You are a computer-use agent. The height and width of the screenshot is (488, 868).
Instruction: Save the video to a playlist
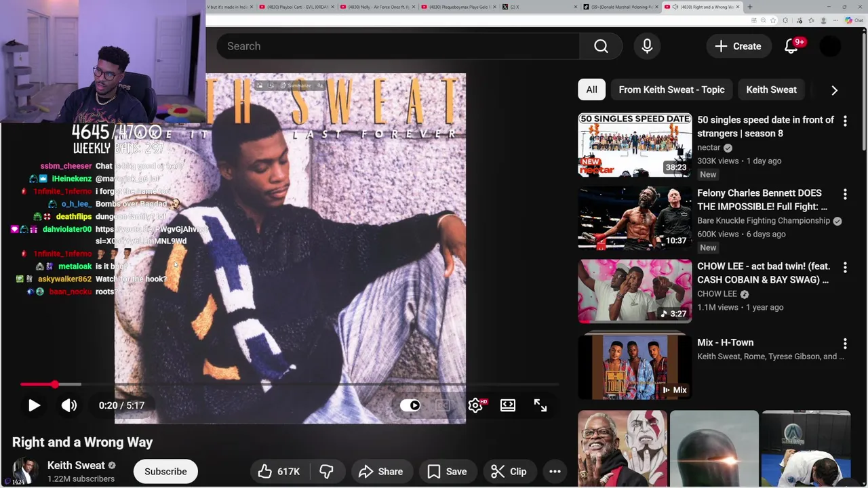coord(448,472)
